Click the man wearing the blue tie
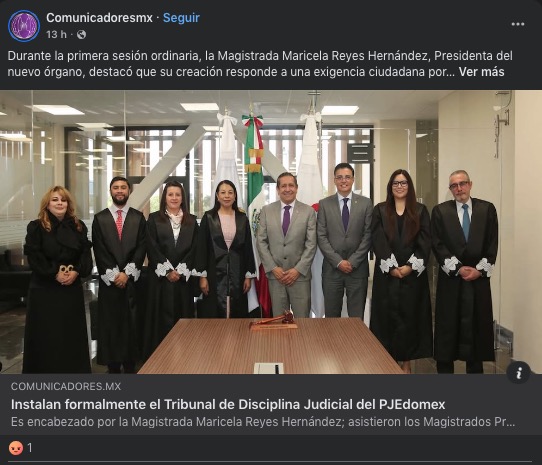This screenshot has width=542, height=465. click(464, 271)
